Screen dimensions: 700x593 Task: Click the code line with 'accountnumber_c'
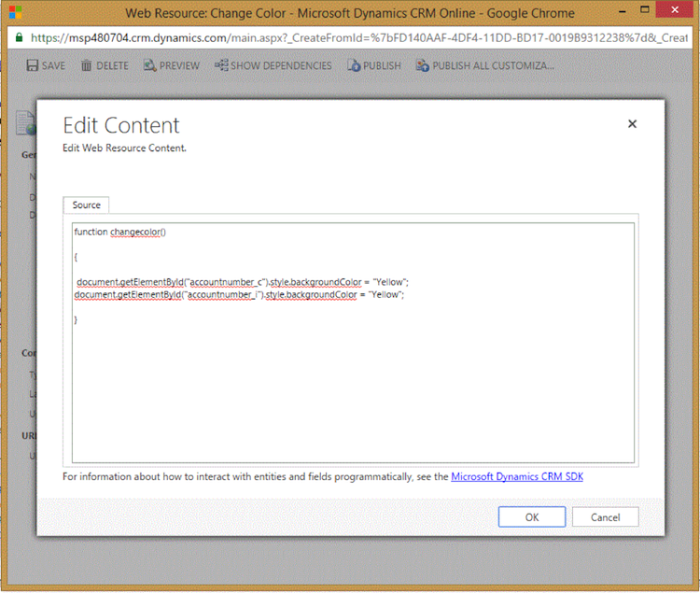(243, 282)
